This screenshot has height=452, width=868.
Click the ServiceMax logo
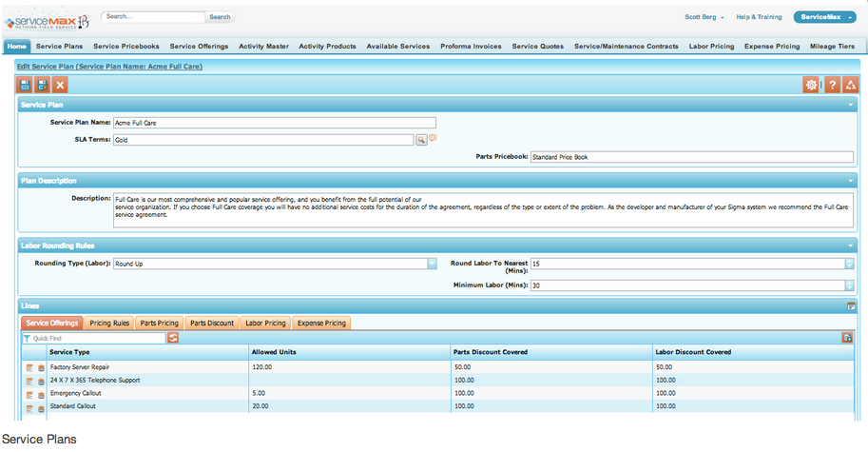[47, 21]
